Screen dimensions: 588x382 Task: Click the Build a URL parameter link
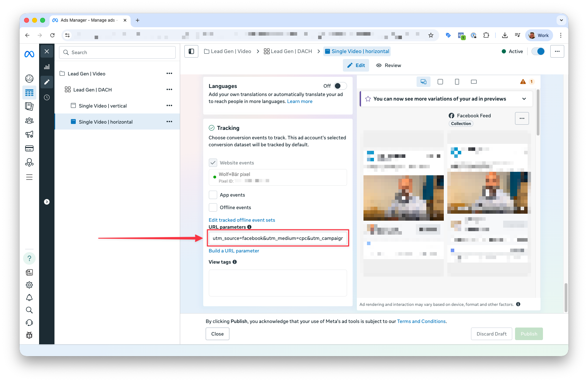[234, 251]
